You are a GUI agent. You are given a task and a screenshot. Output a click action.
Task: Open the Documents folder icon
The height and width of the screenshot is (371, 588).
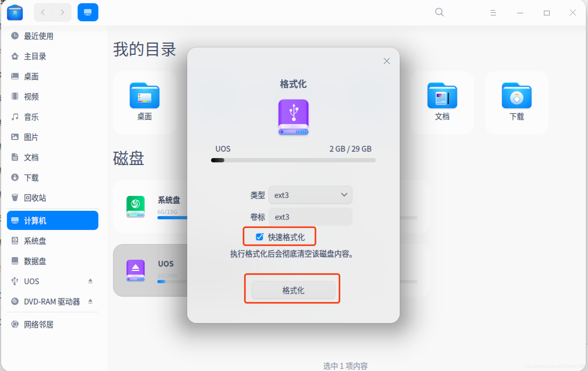[x=442, y=96]
